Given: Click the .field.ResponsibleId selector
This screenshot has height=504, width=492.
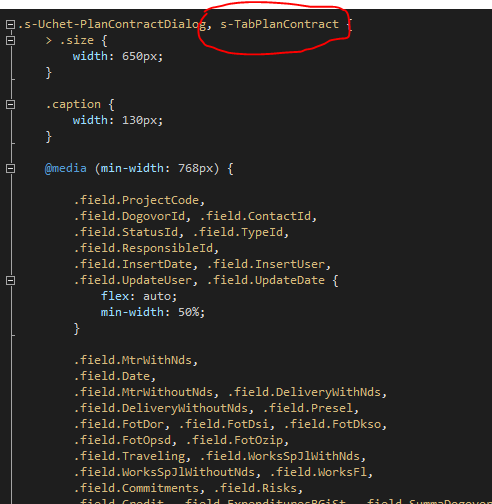Looking at the screenshot, I should [143, 248].
